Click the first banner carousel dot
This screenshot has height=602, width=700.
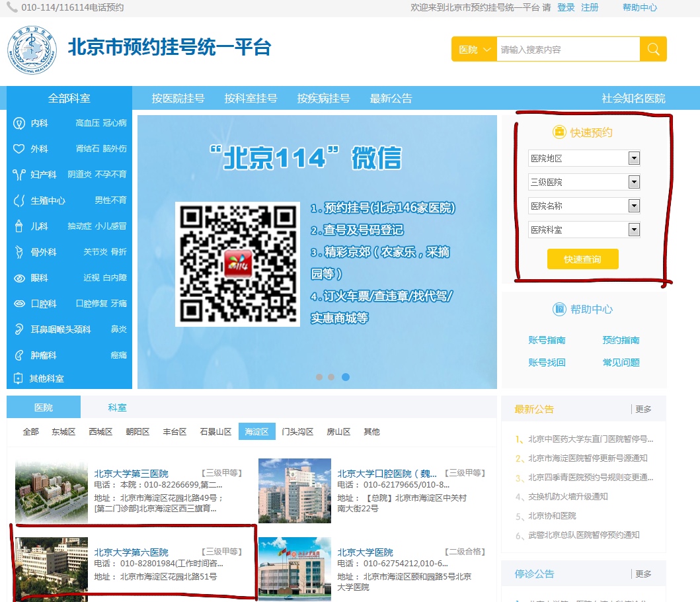tap(319, 377)
